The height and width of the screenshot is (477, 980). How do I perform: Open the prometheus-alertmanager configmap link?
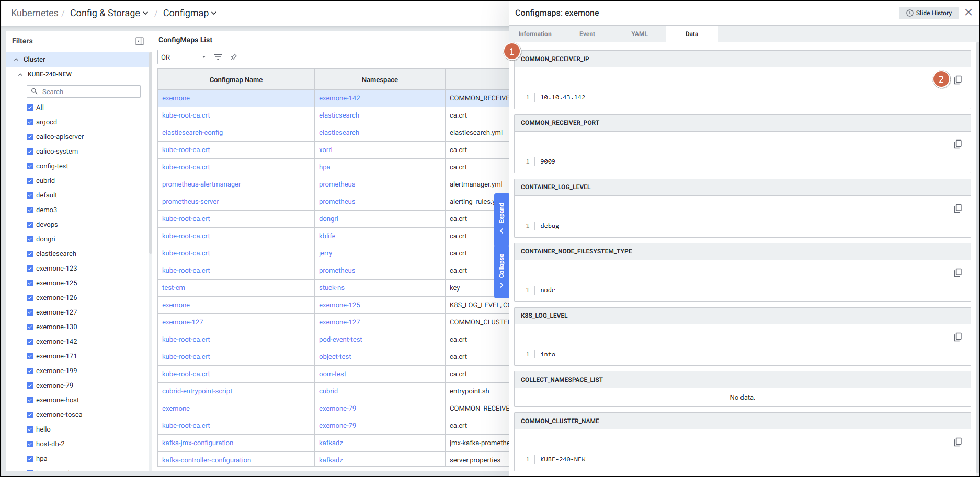click(201, 184)
